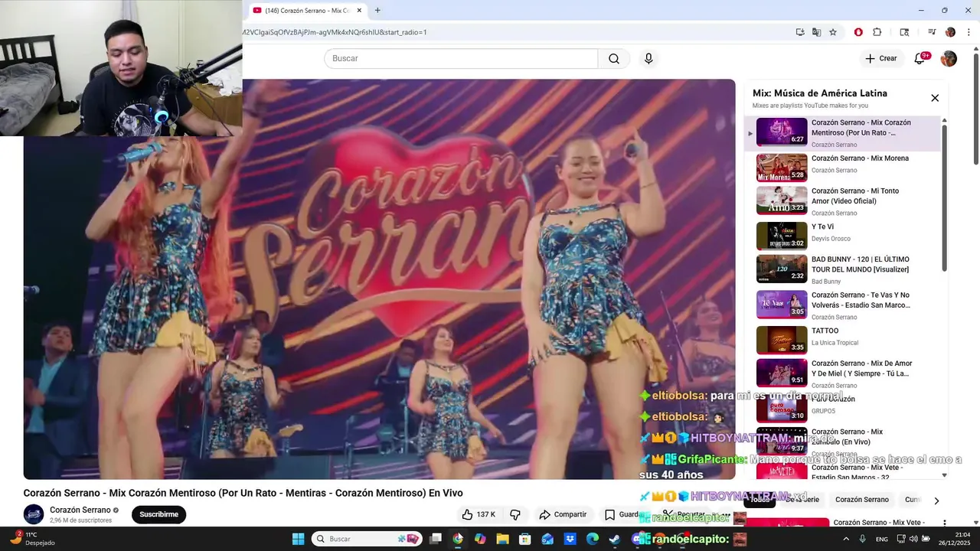Open Microsoft Copilot from the taskbar
The image size is (980, 551).
pyautogui.click(x=480, y=539)
